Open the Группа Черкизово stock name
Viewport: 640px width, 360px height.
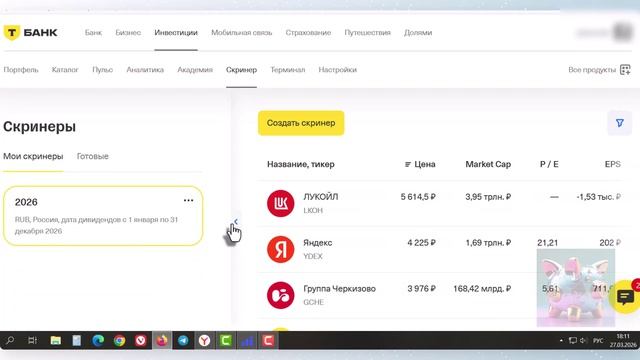tap(339, 289)
